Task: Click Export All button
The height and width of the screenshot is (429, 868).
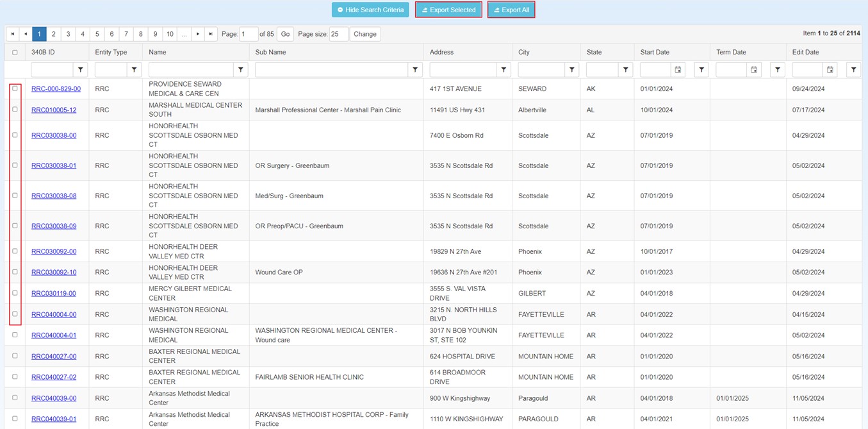Action: coord(511,10)
